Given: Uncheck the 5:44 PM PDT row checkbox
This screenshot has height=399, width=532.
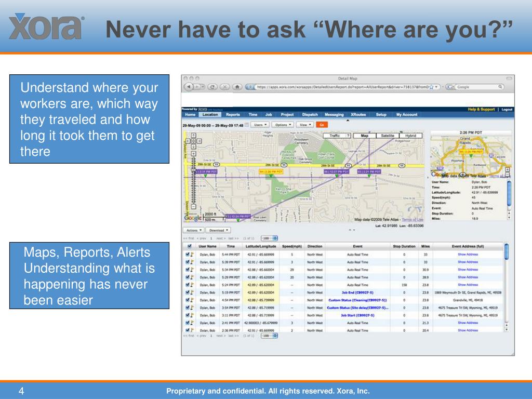Looking at the screenshot, I should coord(187,254).
